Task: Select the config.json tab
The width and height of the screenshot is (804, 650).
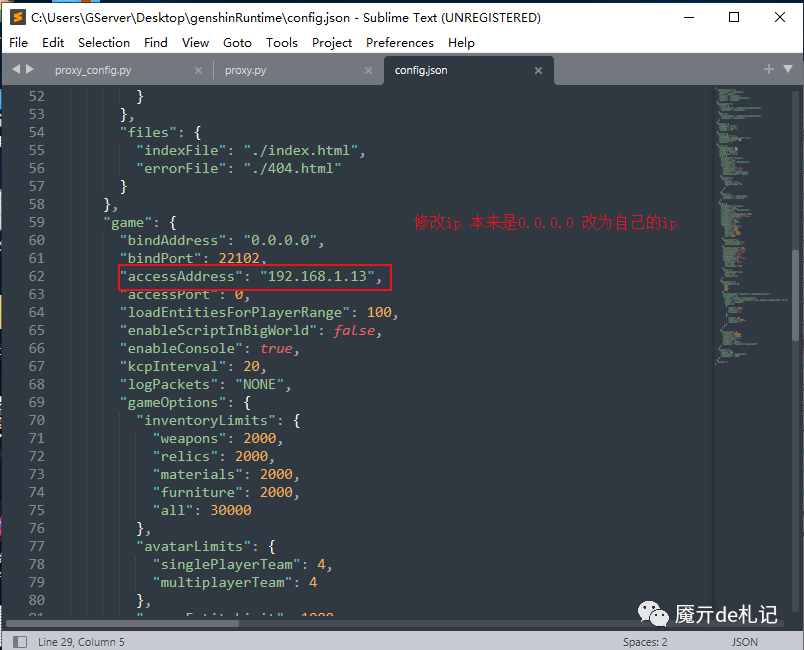Action: point(421,70)
